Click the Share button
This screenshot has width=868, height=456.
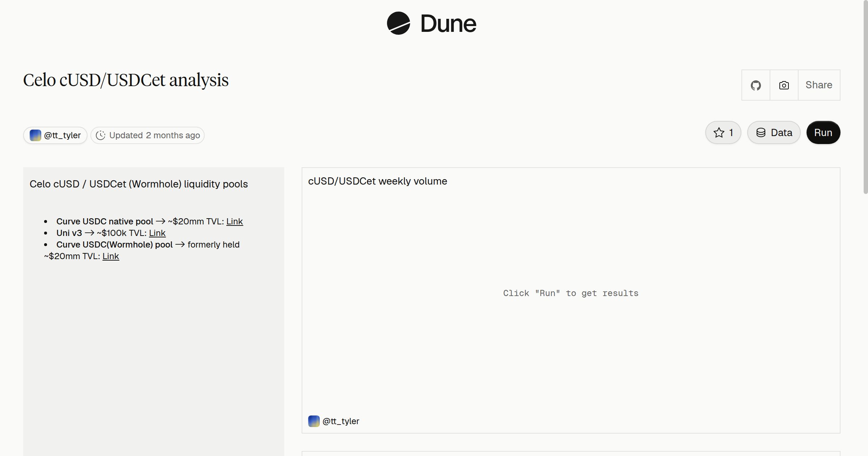click(x=819, y=85)
